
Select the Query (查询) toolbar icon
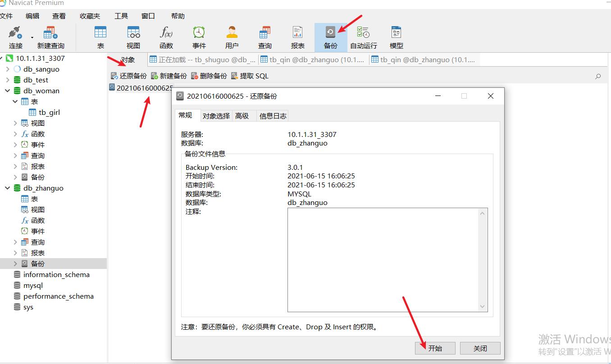265,37
